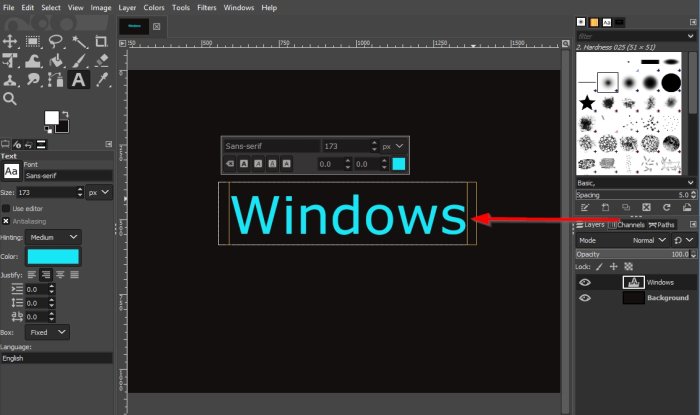Open the layer mode group switch dropdown

coord(683,241)
